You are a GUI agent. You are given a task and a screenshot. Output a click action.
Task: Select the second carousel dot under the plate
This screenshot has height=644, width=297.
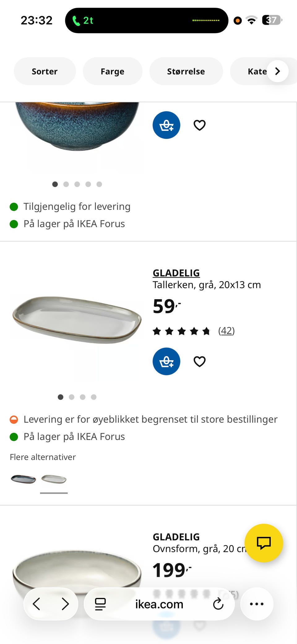click(71, 397)
